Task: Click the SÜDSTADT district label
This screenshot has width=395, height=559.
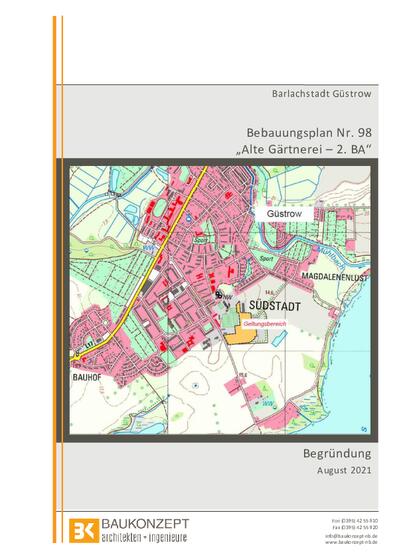Action: click(x=275, y=306)
